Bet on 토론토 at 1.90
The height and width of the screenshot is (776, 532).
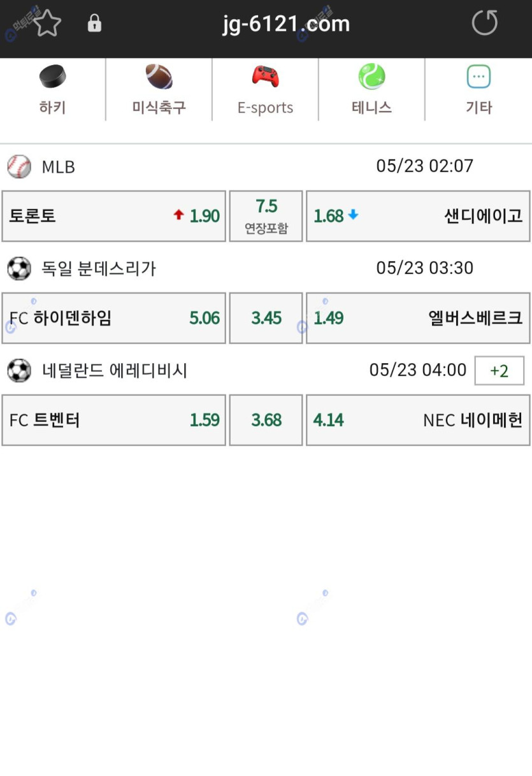(114, 216)
